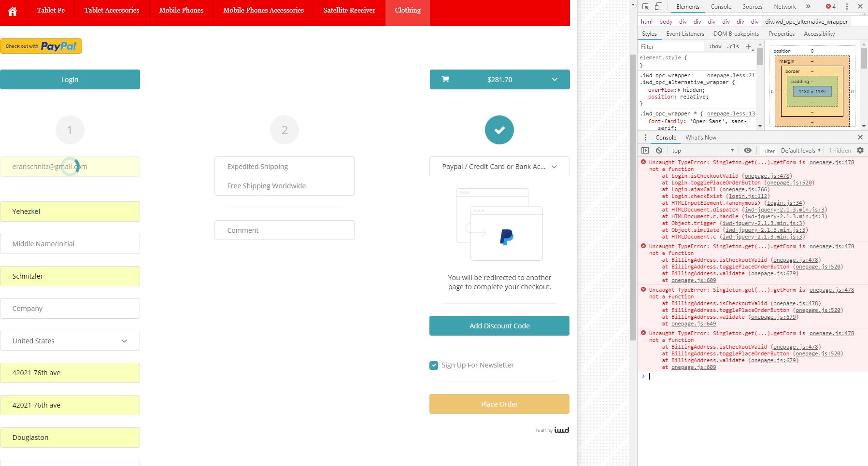Switch to the Sources tab in DevTools
868x466 pixels.
[752, 6]
